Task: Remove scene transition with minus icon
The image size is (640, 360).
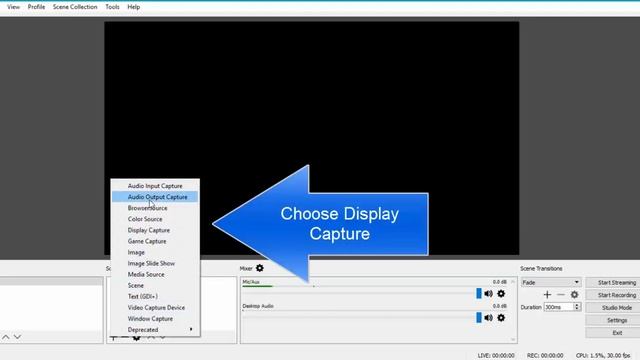Action: point(561,294)
